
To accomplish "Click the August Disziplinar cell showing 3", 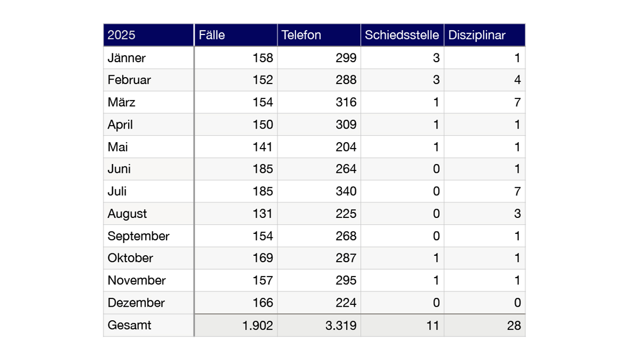I will [x=484, y=214].
